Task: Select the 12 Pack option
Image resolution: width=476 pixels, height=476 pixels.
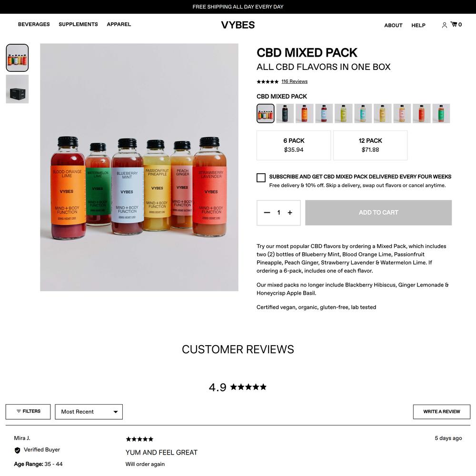Action: [x=370, y=145]
